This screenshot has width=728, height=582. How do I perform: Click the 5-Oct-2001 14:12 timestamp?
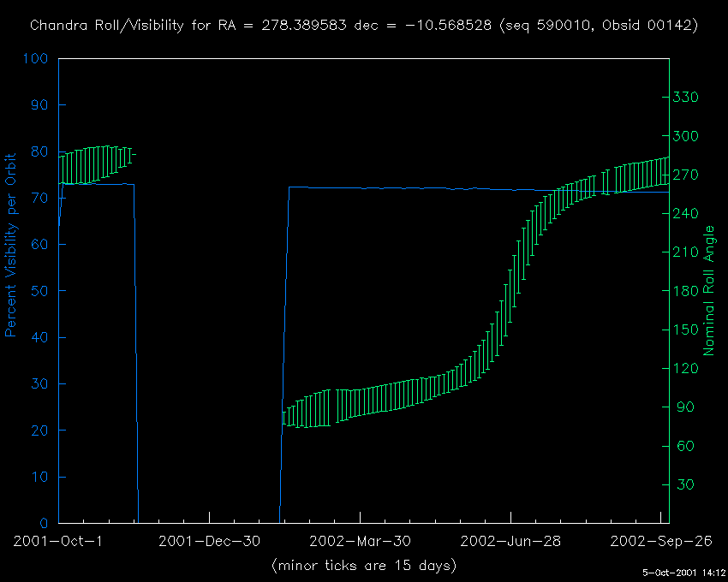click(x=683, y=573)
